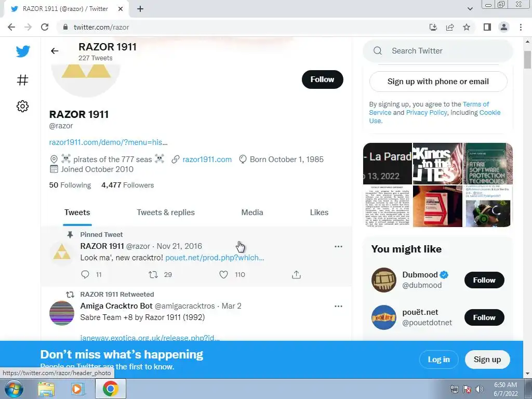Image resolution: width=532 pixels, height=399 pixels.
Task: Open the Chrome profile avatar icon
Action: pos(504,27)
